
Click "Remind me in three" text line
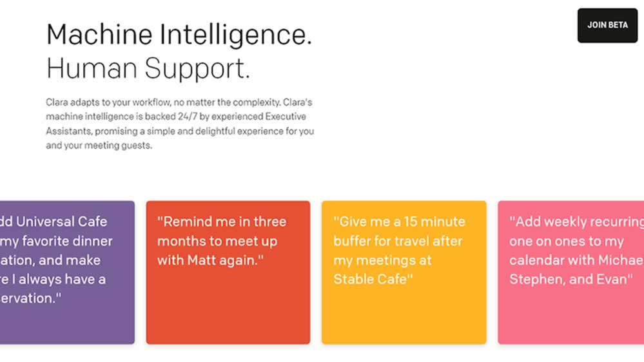pos(222,222)
